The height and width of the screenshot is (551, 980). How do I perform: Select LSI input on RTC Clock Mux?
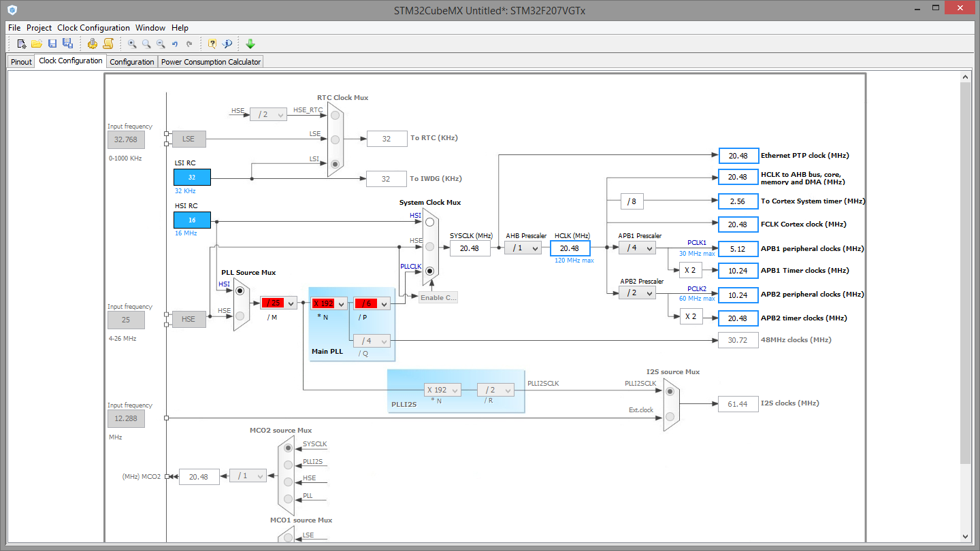click(335, 164)
